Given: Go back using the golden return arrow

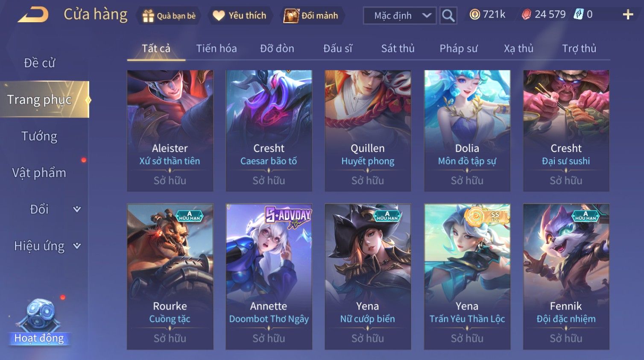Looking at the screenshot, I should point(33,15).
